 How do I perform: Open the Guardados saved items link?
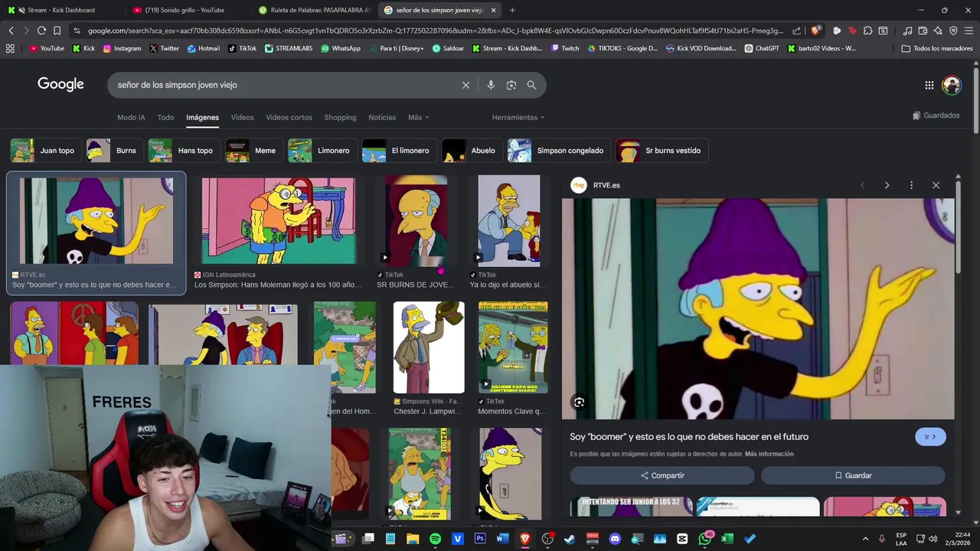936,116
